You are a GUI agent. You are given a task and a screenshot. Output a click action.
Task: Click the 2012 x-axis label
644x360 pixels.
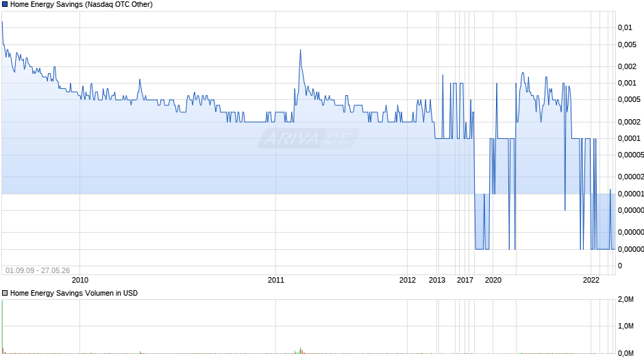click(408, 280)
